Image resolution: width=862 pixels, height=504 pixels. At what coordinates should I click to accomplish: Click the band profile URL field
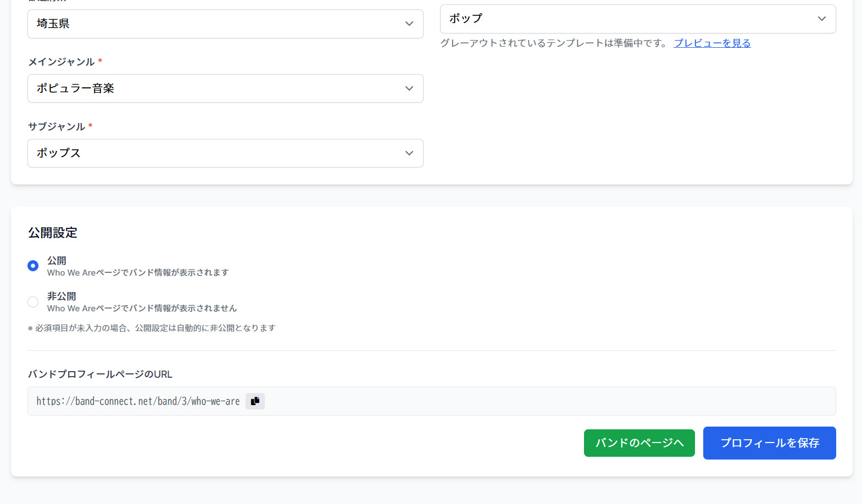[432, 401]
